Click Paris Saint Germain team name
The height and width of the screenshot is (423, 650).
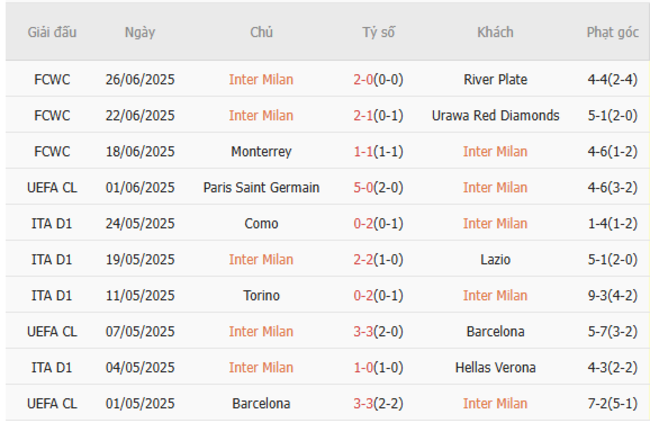point(261,187)
